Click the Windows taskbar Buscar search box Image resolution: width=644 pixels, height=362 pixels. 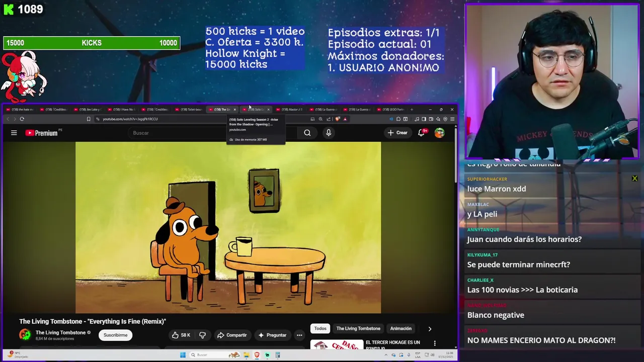214,355
